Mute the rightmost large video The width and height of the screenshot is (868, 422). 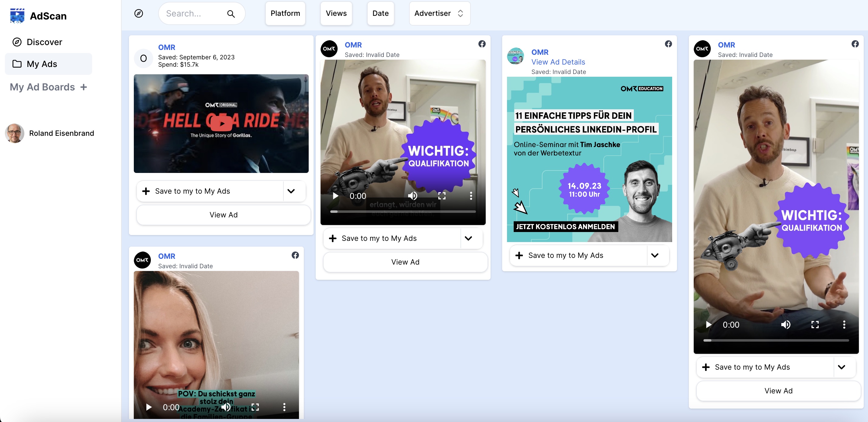pos(786,325)
